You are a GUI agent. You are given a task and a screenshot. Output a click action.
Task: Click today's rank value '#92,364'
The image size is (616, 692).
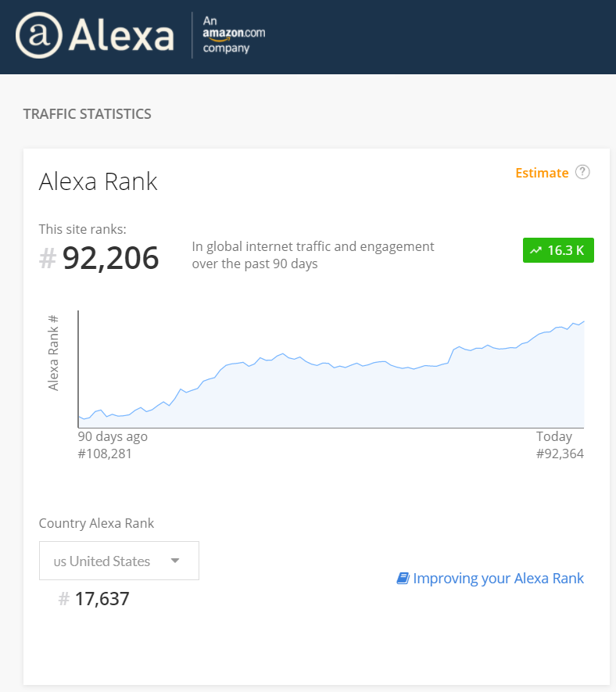(x=560, y=454)
